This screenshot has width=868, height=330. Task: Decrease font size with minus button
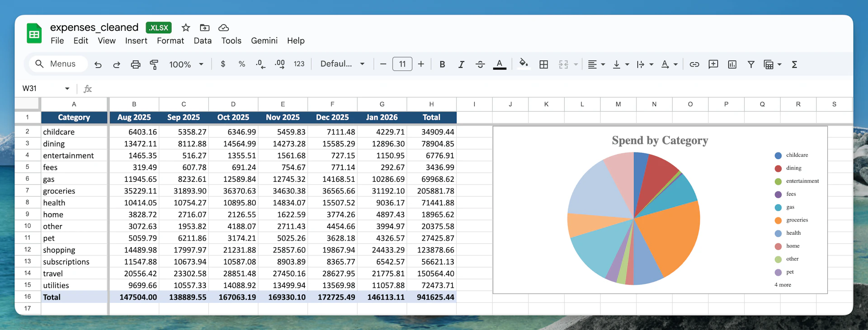[x=383, y=64]
